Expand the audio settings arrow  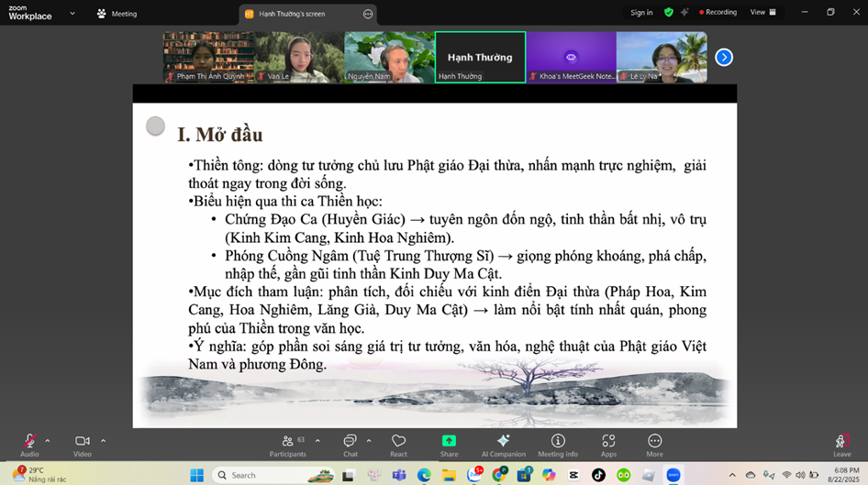(x=48, y=440)
